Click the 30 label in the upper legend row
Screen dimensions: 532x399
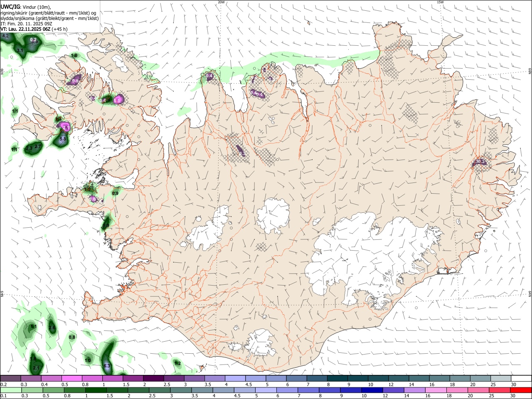point(513,384)
